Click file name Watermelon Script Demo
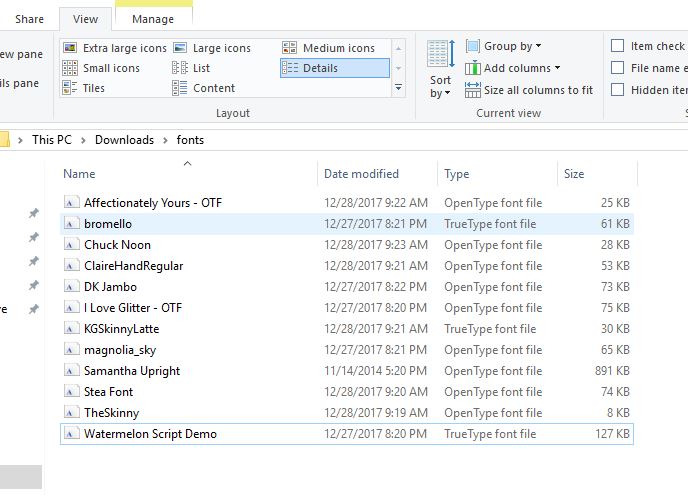Screen dimensions: 688x495 click(x=150, y=434)
